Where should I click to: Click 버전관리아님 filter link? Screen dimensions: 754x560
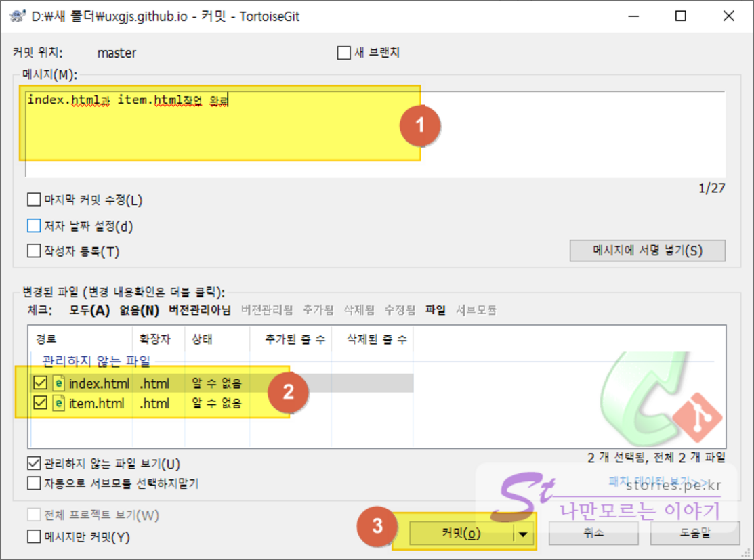tap(199, 310)
